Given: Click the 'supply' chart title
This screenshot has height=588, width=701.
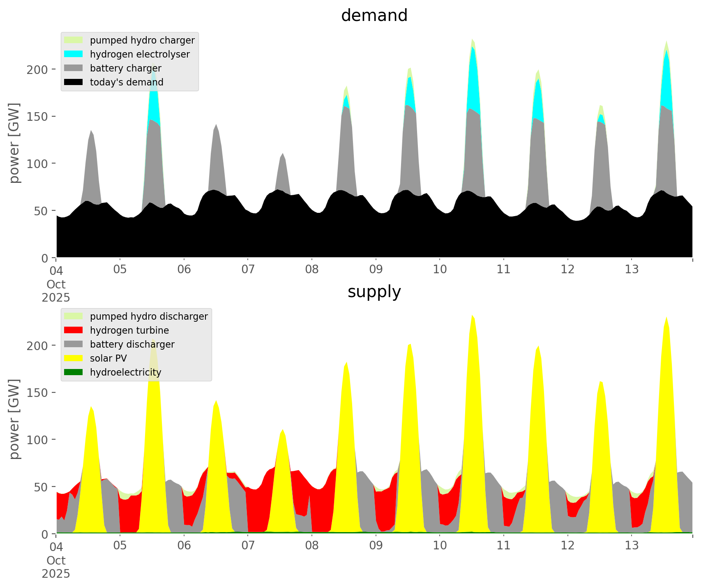Looking at the screenshot, I should pos(374,292).
